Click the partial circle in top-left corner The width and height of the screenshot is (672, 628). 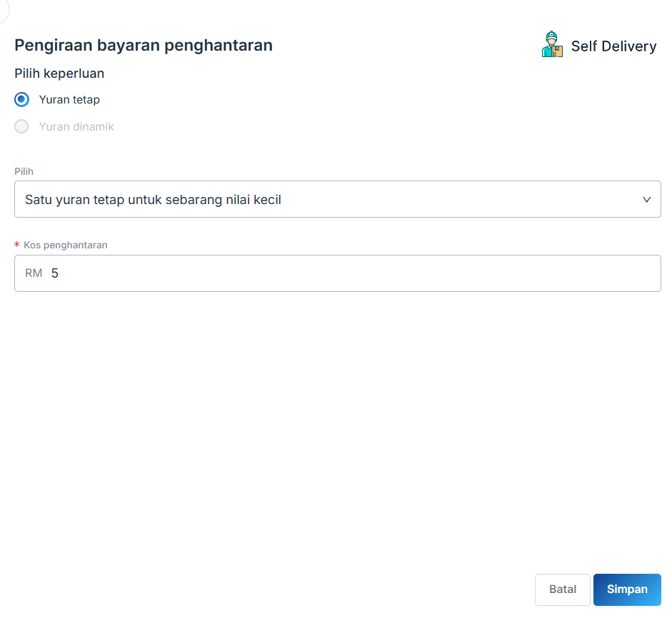[3, 9]
